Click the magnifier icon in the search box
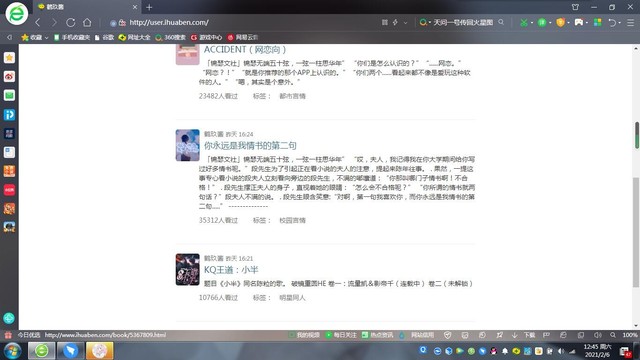This screenshot has width=640, height=360. (501, 22)
